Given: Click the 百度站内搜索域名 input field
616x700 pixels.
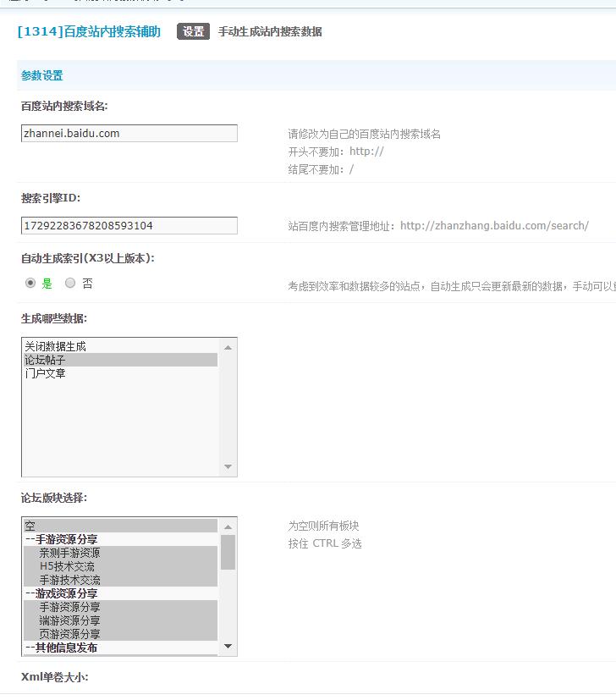Looking at the screenshot, I should tap(129, 133).
